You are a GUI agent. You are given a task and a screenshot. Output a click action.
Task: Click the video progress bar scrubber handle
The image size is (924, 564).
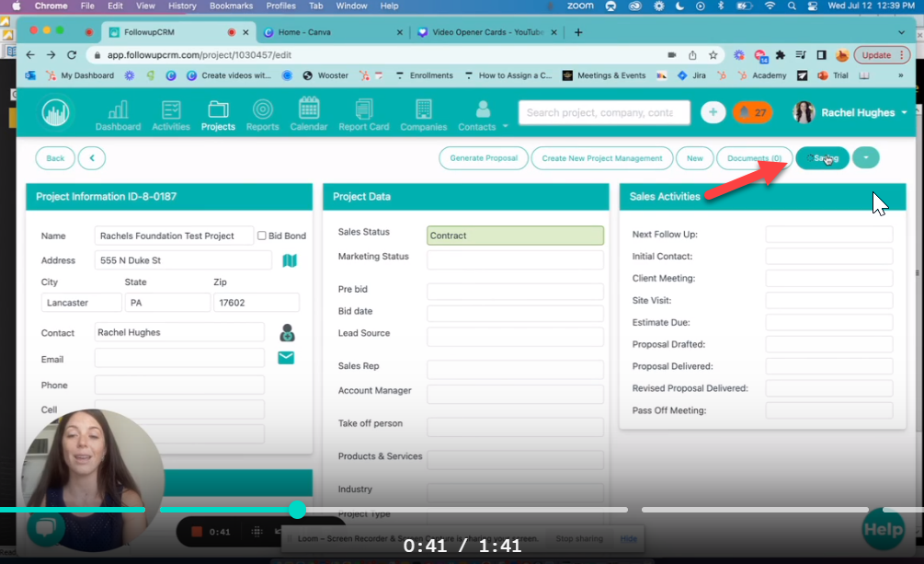(297, 509)
